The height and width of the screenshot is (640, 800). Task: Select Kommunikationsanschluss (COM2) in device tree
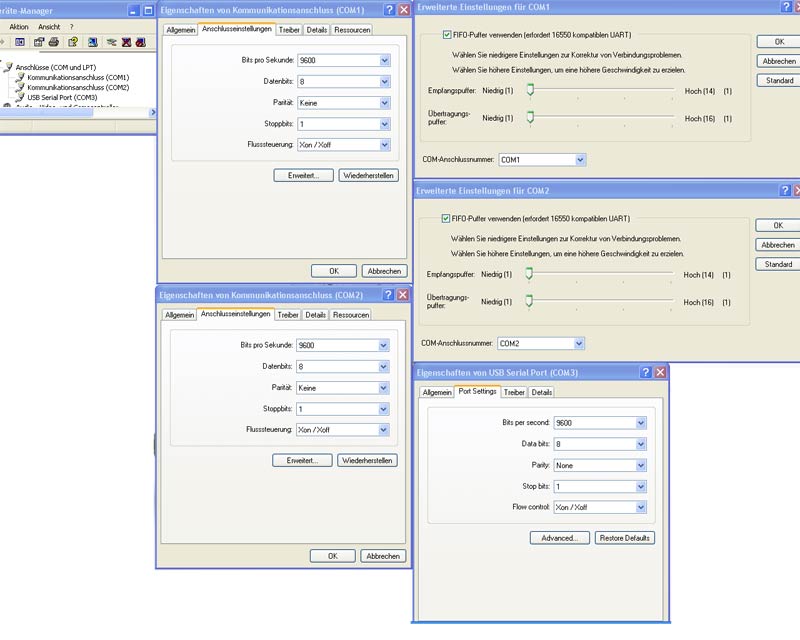pos(78,87)
